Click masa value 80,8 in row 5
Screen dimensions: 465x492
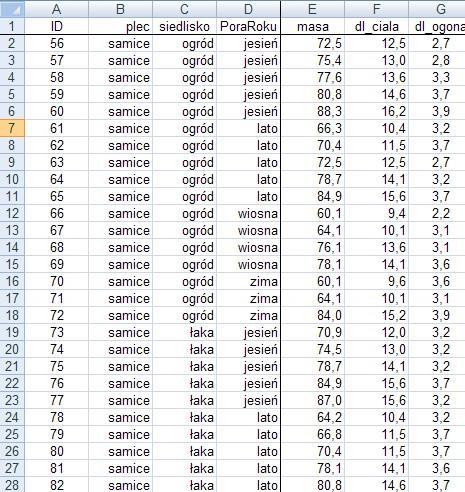(x=312, y=94)
